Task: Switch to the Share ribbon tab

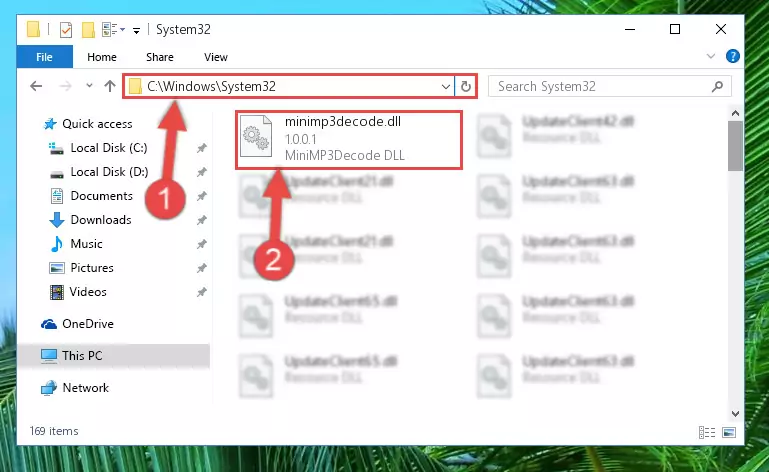Action: click(160, 57)
